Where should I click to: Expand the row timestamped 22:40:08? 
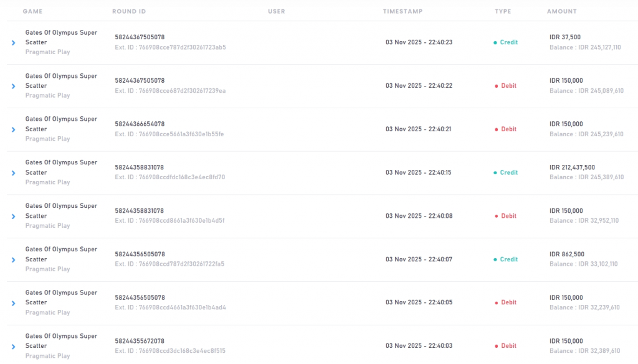pyautogui.click(x=13, y=217)
